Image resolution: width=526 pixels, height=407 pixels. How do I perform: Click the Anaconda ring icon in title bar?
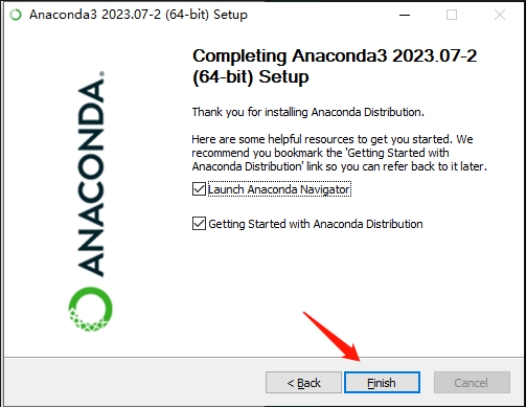(x=15, y=15)
